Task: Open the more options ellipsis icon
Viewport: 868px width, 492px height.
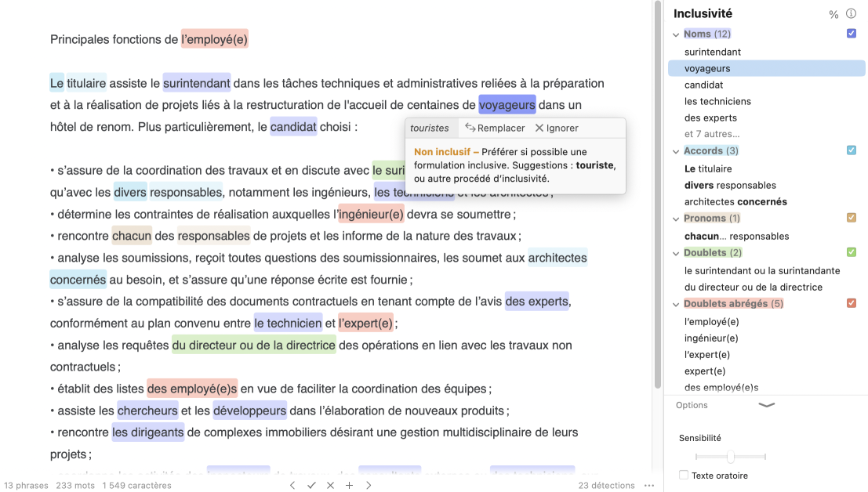Action: pos(648,486)
